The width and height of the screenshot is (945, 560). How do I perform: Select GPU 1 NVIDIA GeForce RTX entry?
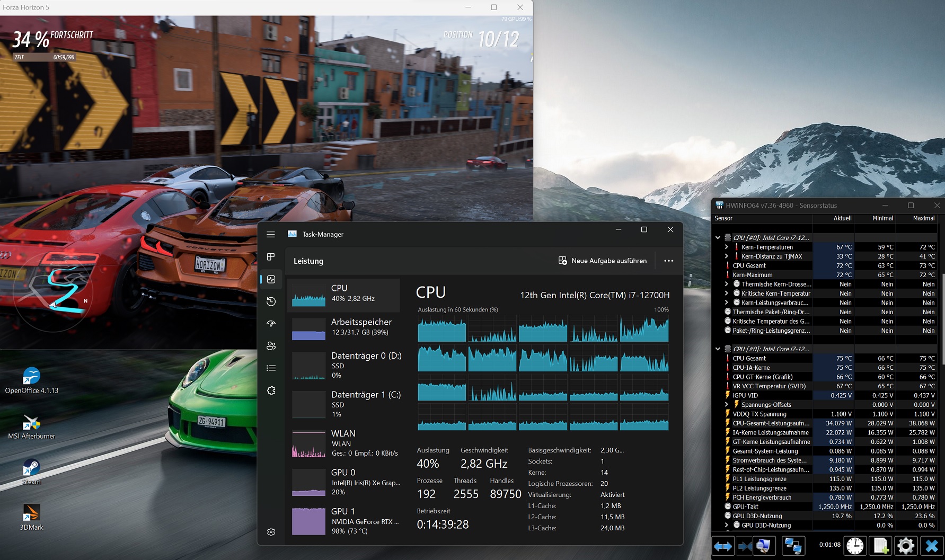click(x=343, y=521)
